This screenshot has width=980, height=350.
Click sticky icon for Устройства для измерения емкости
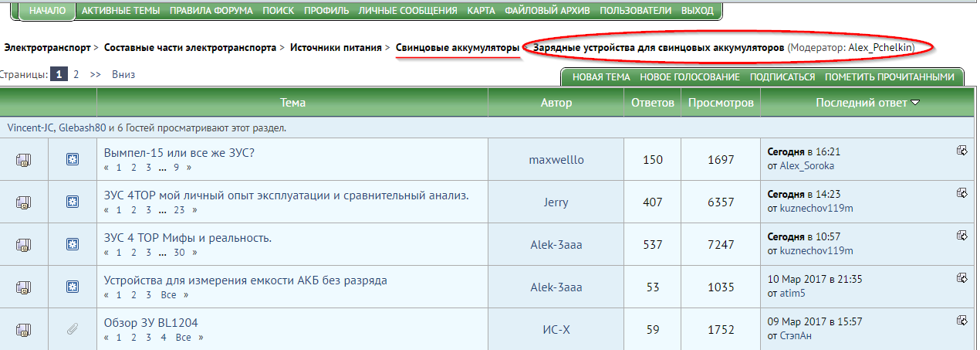point(72,287)
